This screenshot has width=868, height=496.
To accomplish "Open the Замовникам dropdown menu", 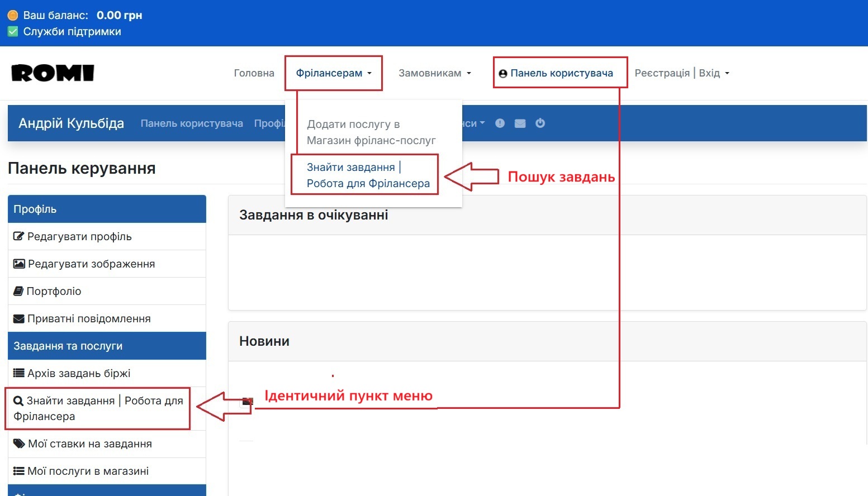I will click(434, 73).
